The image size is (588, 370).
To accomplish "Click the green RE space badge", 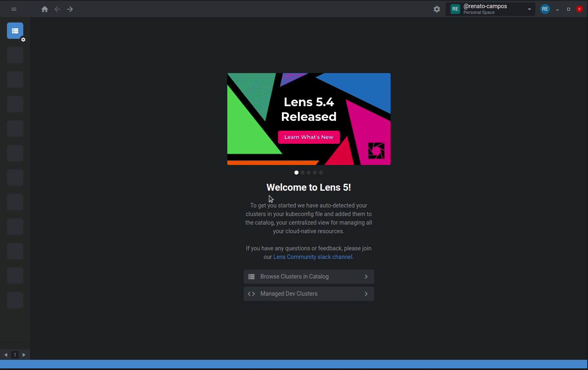I will [x=455, y=9].
